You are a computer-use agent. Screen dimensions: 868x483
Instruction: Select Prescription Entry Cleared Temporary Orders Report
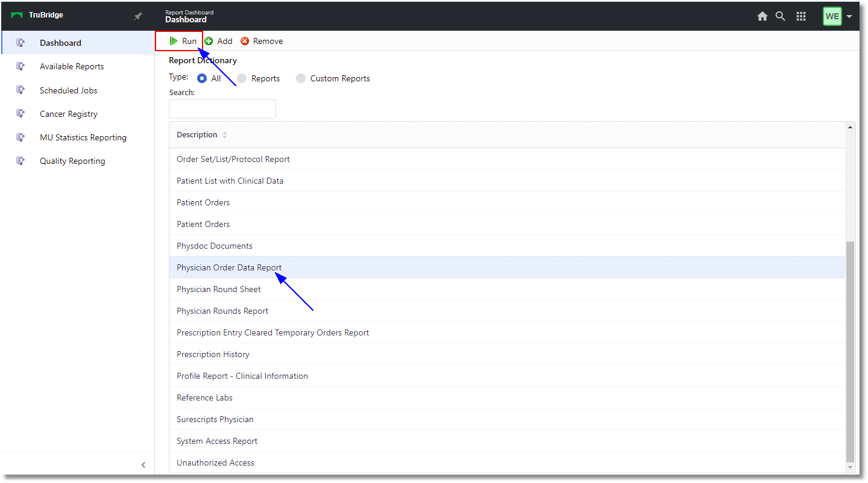[507, 332]
